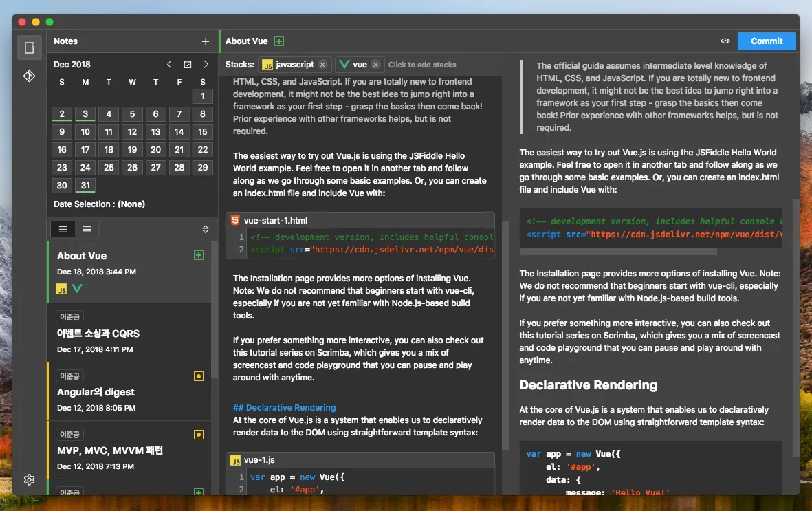Image resolution: width=812 pixels, height=511 pixels.
Task: Click the Dec 2018 month label
Action: click(72, 64)
